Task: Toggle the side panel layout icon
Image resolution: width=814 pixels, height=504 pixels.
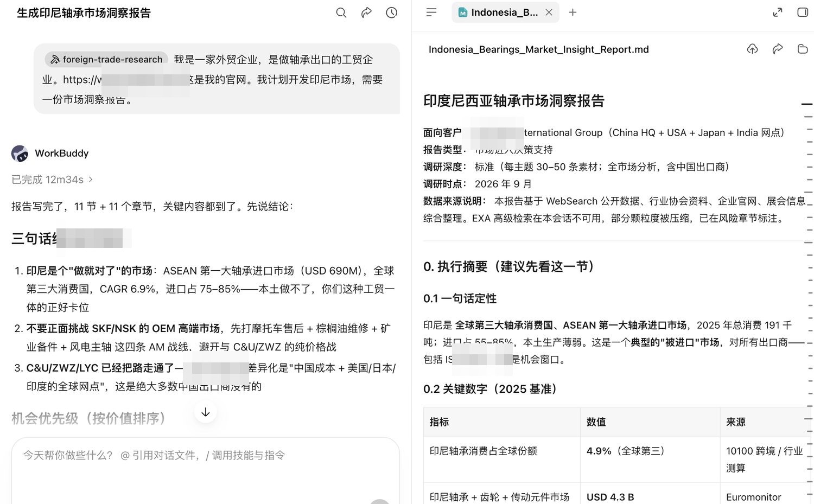Action: 803,12
